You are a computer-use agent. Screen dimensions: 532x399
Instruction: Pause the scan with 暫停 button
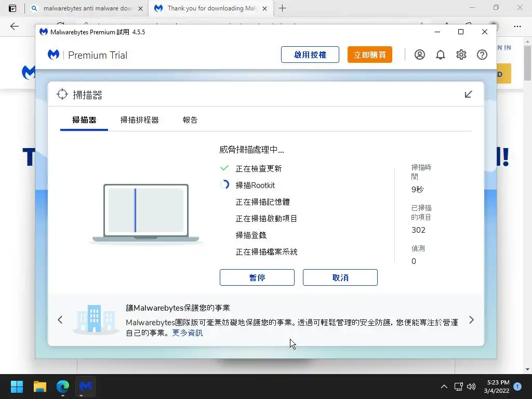point(257,277)
